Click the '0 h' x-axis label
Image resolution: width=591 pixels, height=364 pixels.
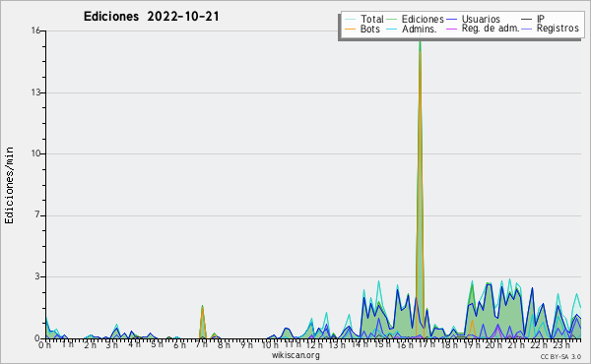pos(45,345)
